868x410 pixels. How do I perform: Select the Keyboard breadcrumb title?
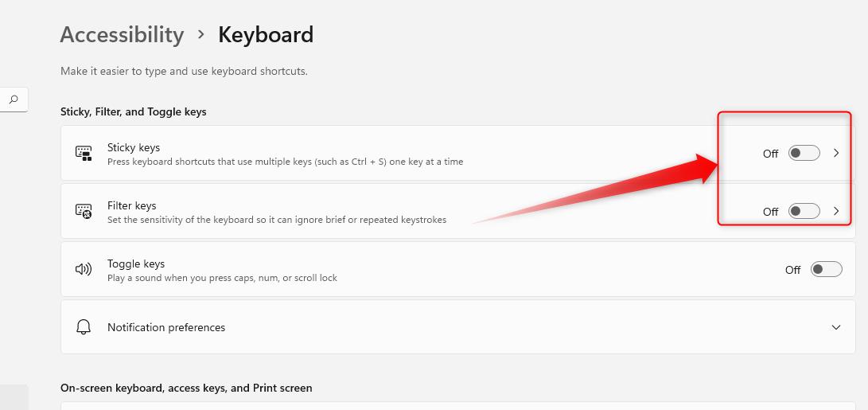(x=266, y=34)
